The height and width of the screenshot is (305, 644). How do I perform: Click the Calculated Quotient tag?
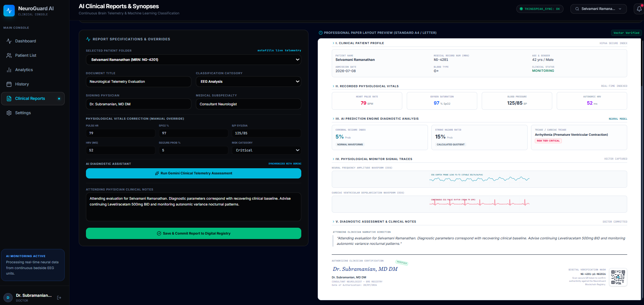451,145
